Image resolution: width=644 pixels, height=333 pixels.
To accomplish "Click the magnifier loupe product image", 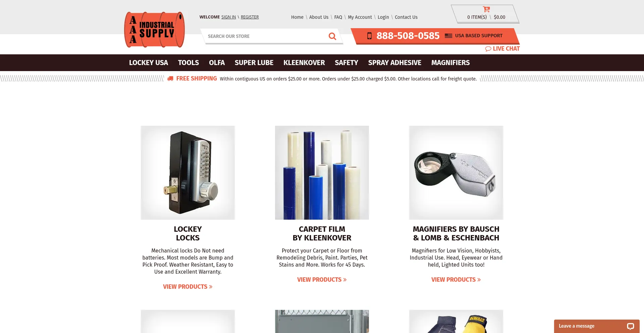I will click(456, 173).
